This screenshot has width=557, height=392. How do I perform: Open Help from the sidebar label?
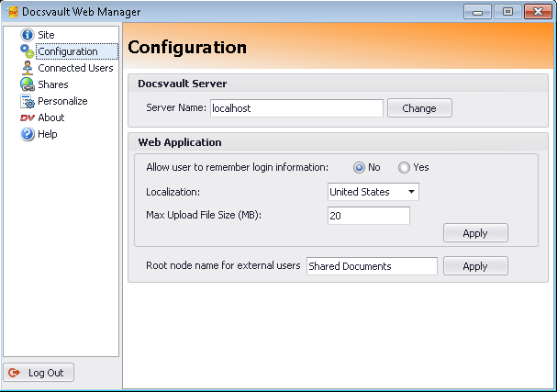pyautogui.click(x=48, y=134)
